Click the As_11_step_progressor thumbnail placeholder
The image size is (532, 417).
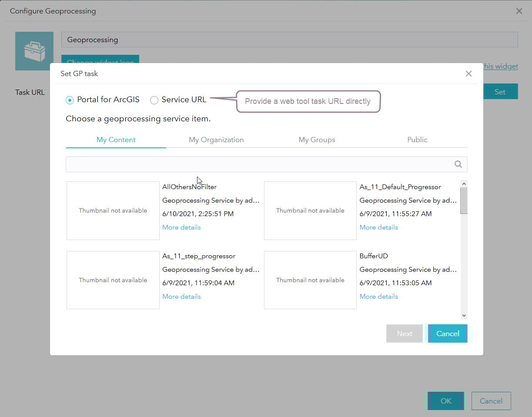(113, 280)
